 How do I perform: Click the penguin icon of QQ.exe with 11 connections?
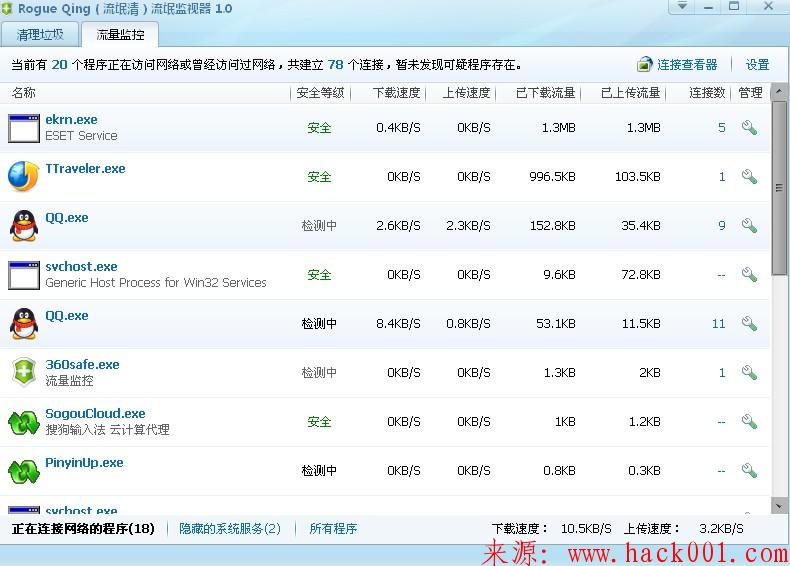pos(24,324)
